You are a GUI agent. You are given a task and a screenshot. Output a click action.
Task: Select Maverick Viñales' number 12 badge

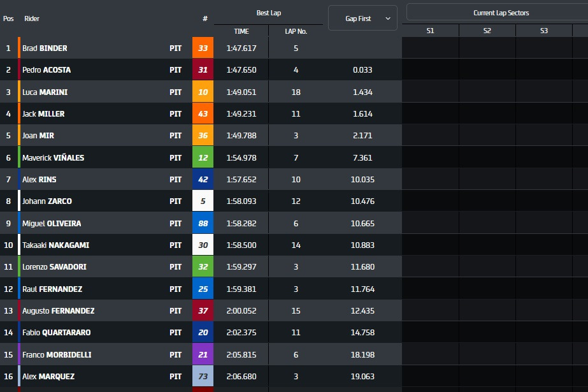(203, 158)
